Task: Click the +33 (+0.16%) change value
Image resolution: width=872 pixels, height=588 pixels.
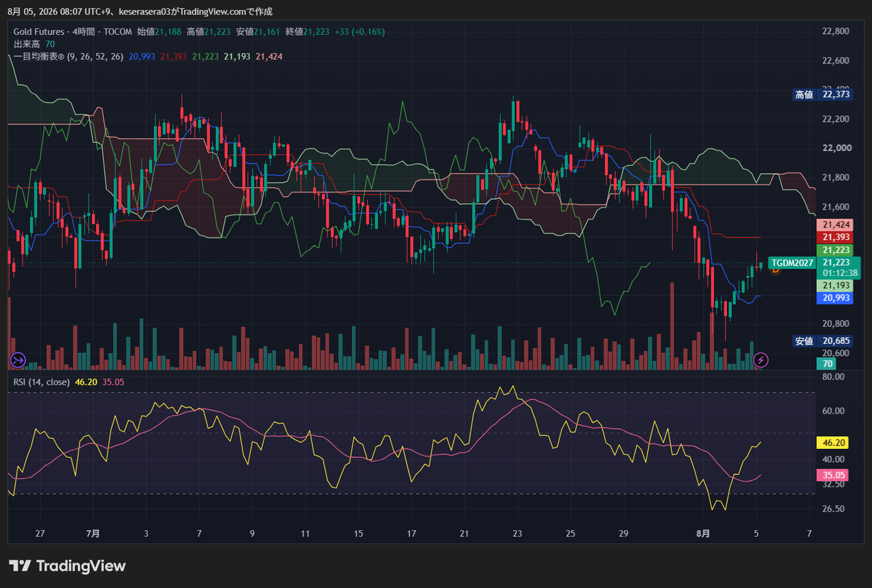Action: tap(360, 32)
